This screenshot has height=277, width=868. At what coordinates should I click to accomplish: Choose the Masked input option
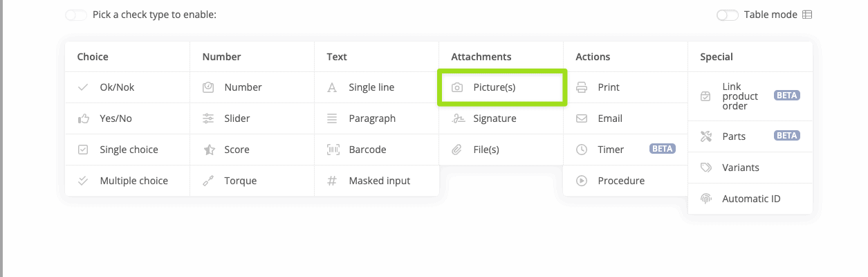click(379, 181)
